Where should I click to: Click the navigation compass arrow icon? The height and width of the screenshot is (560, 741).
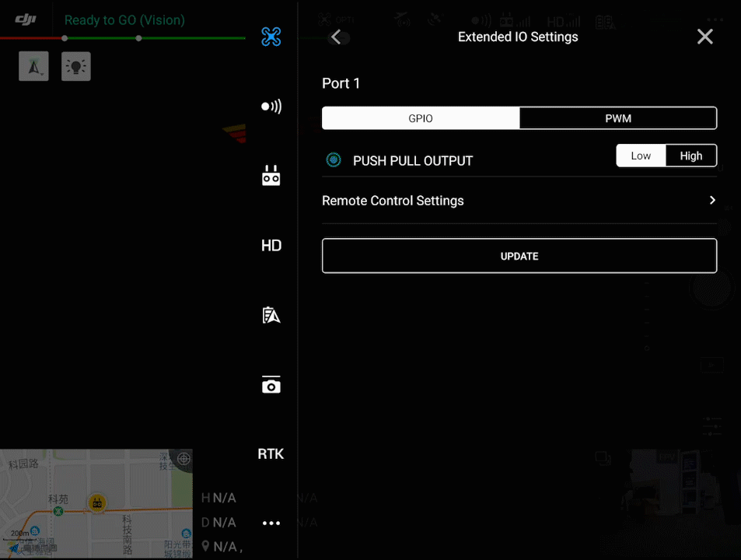pyautogui.click(x=33, y=67)
